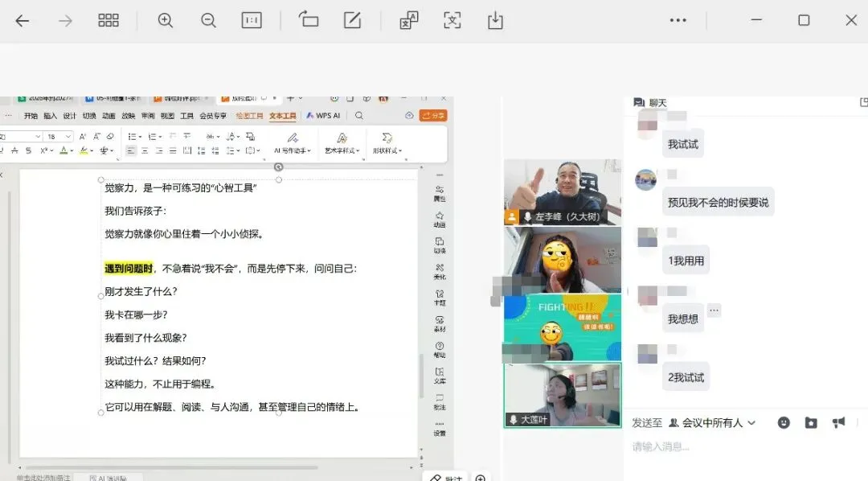Select 大莲叶 participant video thumbnail
Viewport: 868px width, 481px height.
563,395
